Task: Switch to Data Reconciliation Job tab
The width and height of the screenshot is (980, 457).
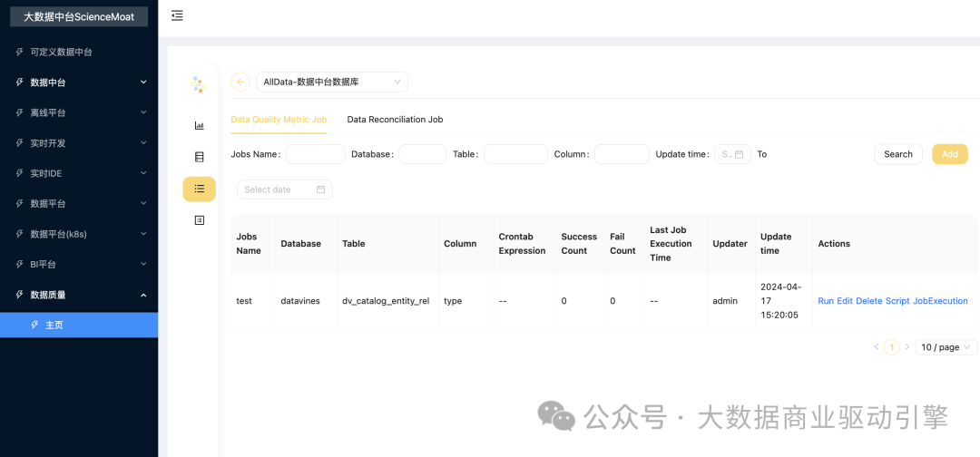Action: [395, 120]
